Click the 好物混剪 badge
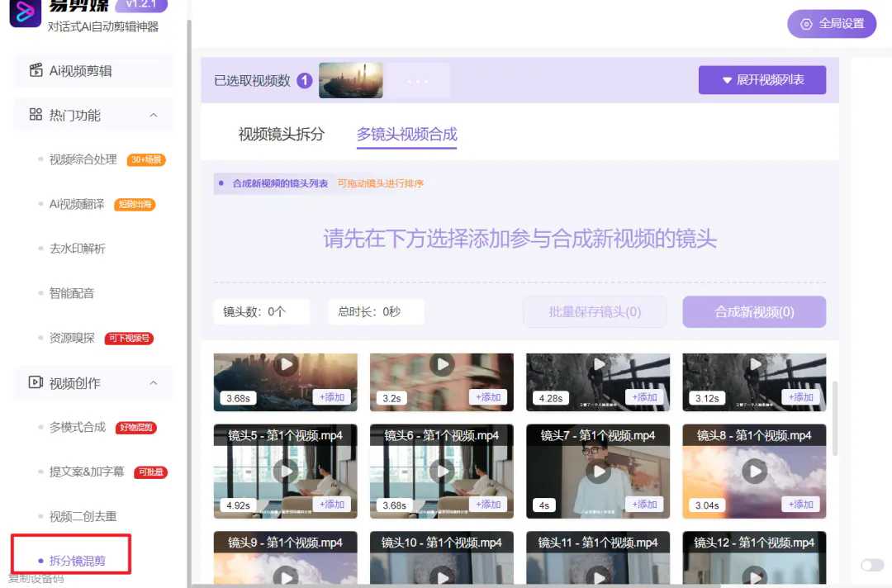 [x=136, y=428]
